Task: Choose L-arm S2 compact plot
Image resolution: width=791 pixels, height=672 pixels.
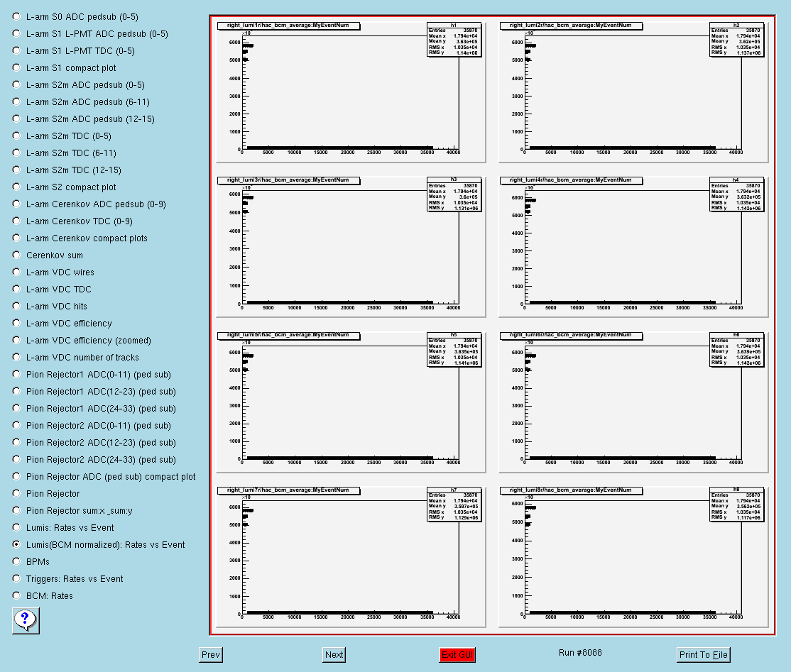Action: pos(16,187)
